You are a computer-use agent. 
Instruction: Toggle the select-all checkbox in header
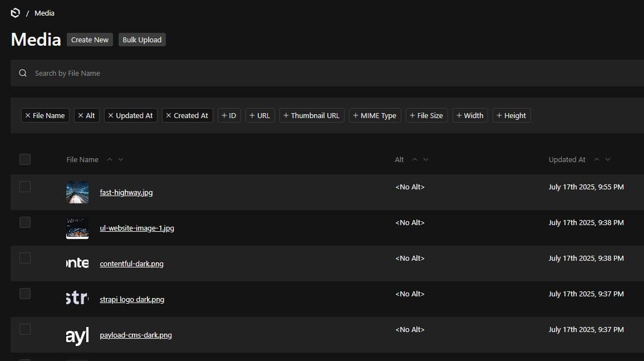pyautogui.click(x=25, y=159)
